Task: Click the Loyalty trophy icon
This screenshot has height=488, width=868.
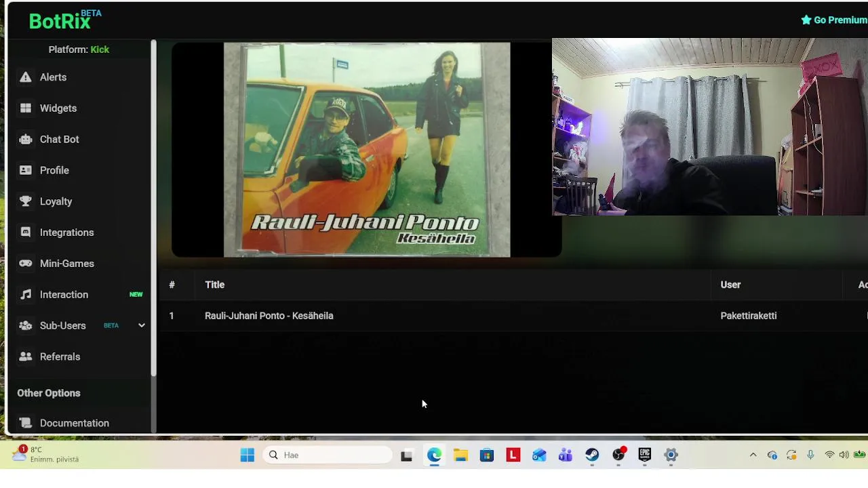Action: [x=26, y=201]
